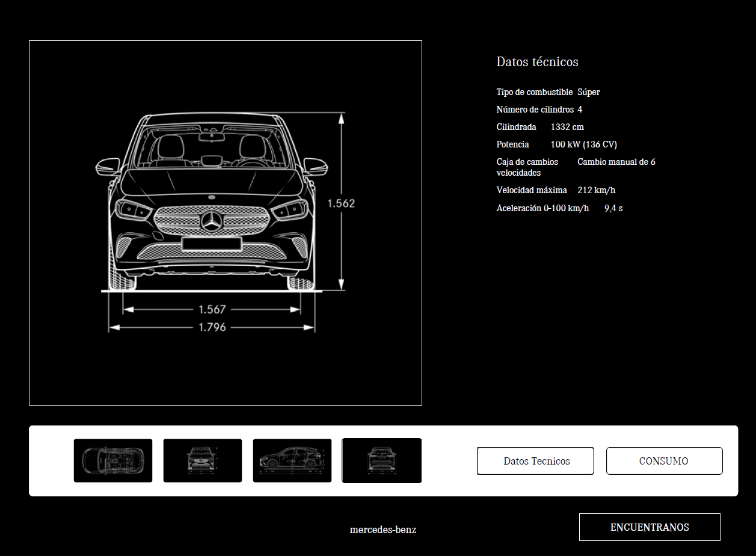Click the '100 kW (136 CV)' value
The height and width of the screenshot is (556, 756).
click(584, 144)
